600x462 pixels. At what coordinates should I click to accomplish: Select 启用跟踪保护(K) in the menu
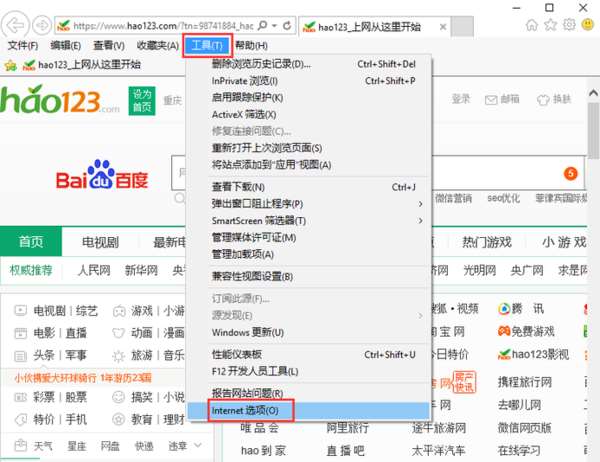tap(309, 98)
